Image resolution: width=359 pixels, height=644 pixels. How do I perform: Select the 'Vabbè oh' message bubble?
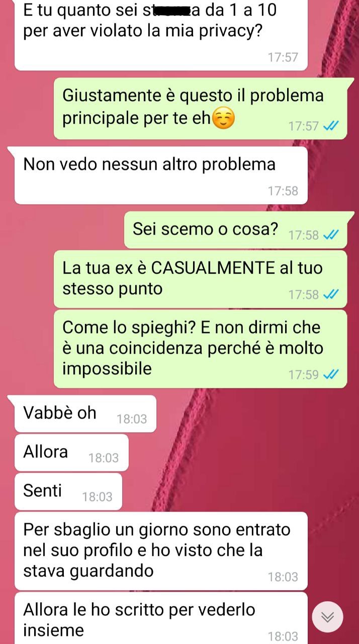84,414
